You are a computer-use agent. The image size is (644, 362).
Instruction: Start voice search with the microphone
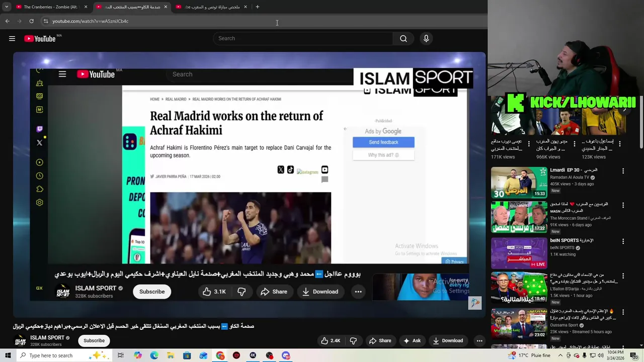(x=426, y=38)
